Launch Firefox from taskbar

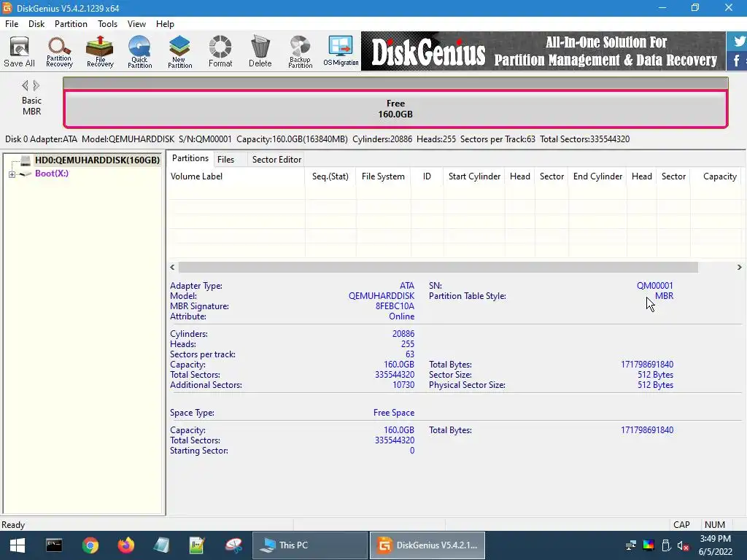[x=125, y=545]
